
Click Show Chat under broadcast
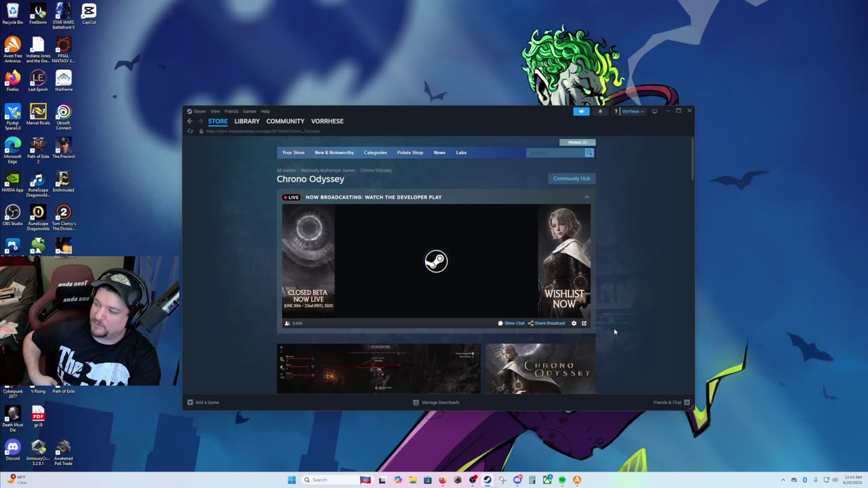point(511,323)
